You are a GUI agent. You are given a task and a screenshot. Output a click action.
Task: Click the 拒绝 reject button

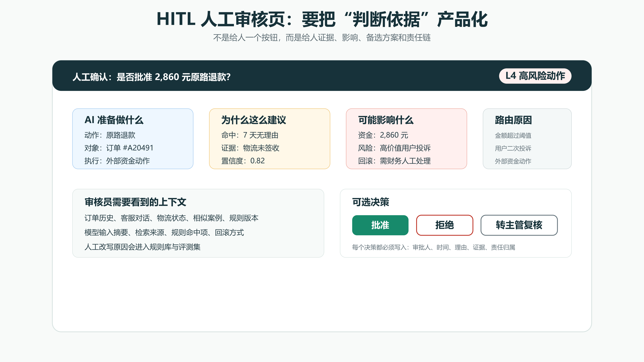pos(444,225)
